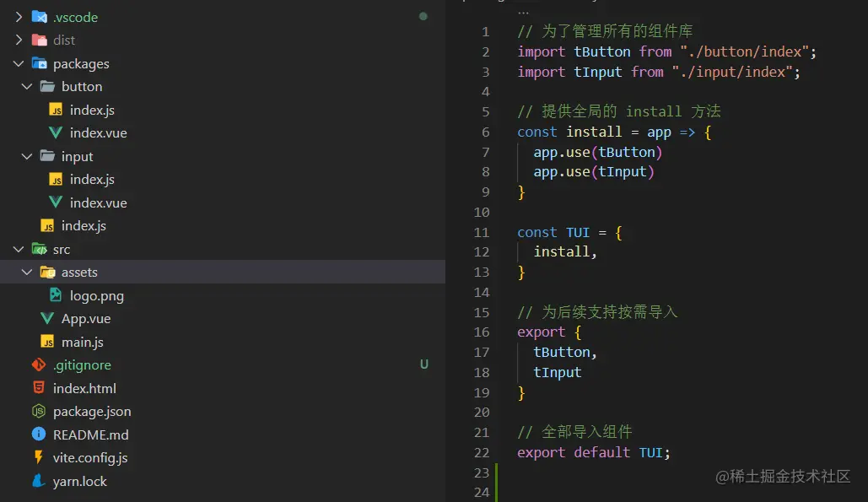Open index.vue in the button folder
Screen dimensions: 868x502
(98, 132)
